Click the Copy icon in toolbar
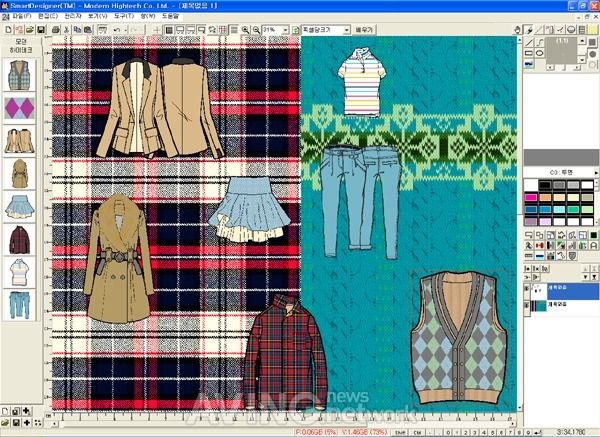600x437 pixels. point(77,29)
